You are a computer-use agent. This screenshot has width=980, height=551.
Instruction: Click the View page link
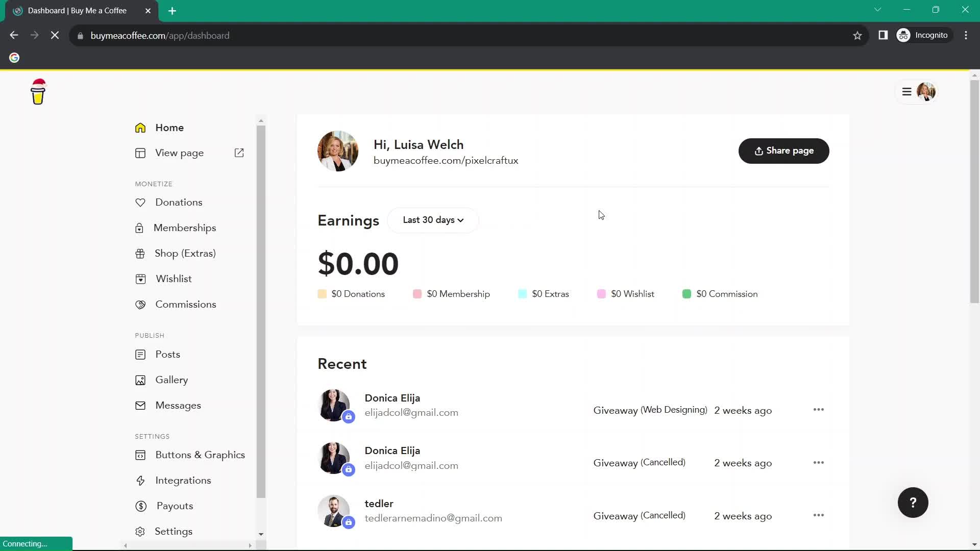[180, 153]
